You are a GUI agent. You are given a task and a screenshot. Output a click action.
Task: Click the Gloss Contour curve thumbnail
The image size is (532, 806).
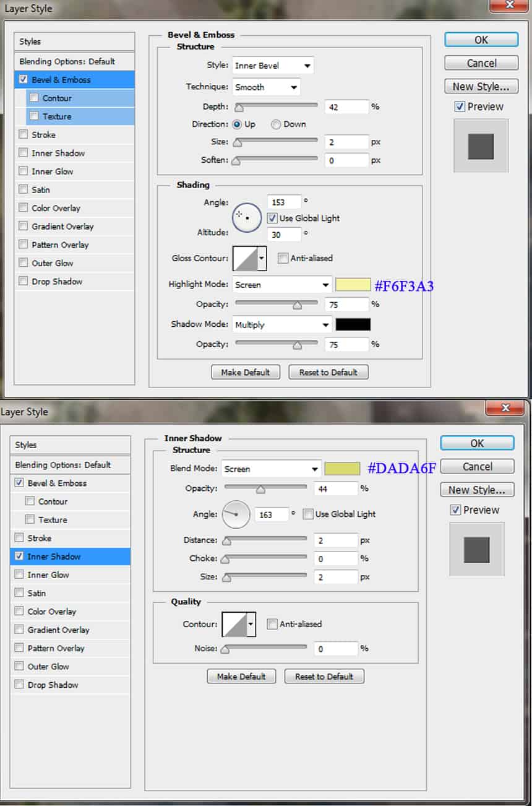tap(246, 259)
